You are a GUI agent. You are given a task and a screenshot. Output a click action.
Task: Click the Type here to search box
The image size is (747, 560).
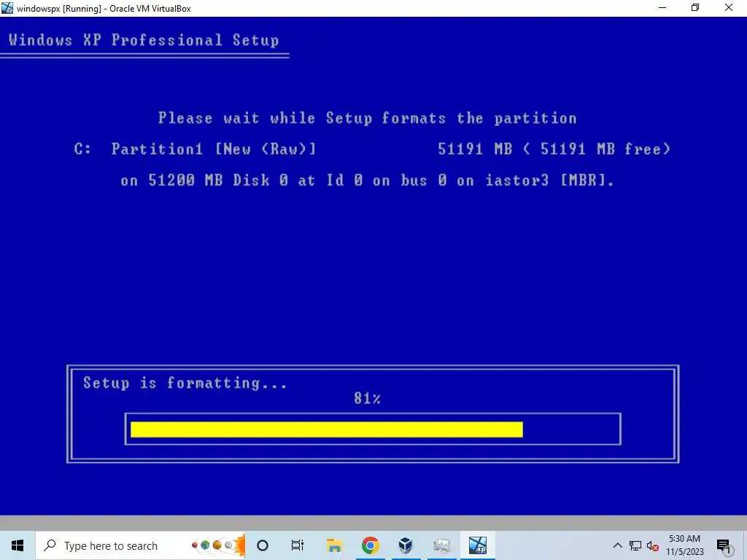coord(140,545)
